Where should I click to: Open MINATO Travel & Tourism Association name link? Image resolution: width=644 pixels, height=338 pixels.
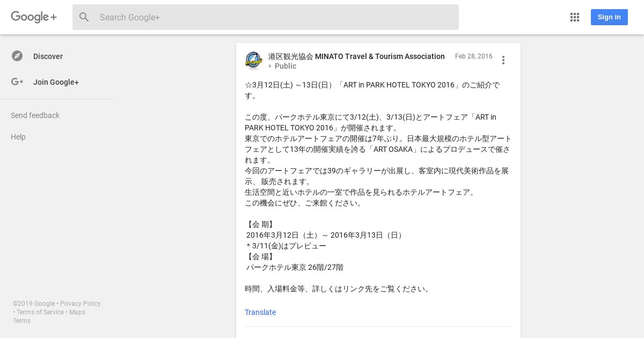click(x=356, y=56)
